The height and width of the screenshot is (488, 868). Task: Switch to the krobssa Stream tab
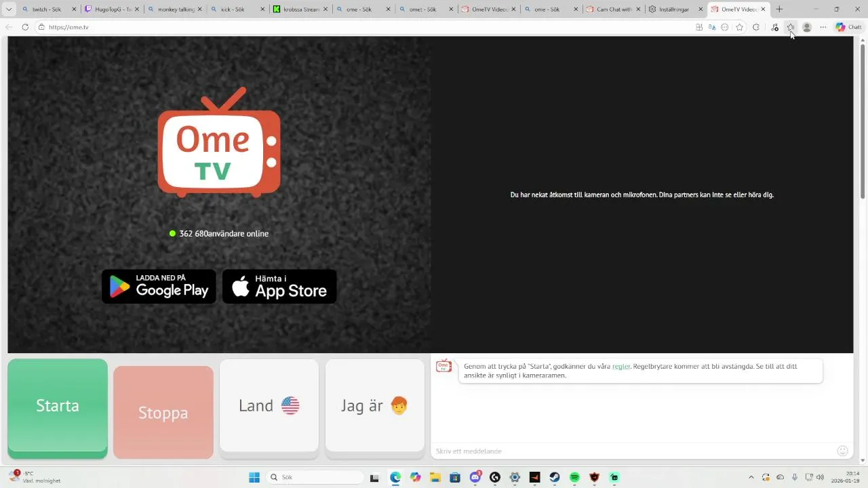(300, 9)
